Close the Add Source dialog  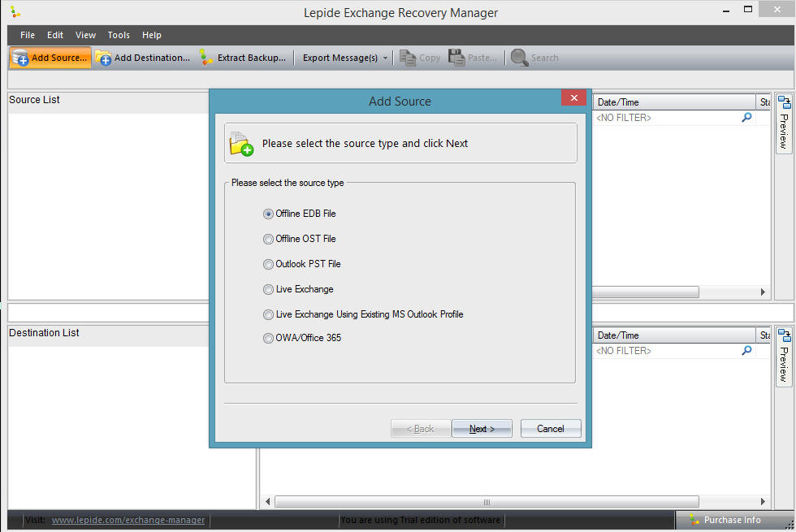(x=573, y=98)
